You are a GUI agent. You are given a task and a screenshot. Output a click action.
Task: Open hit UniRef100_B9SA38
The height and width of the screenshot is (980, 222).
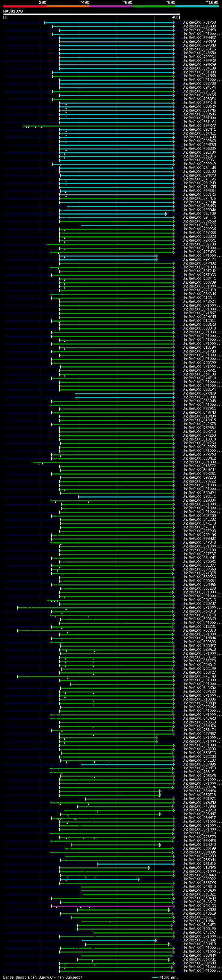[199, 26]
